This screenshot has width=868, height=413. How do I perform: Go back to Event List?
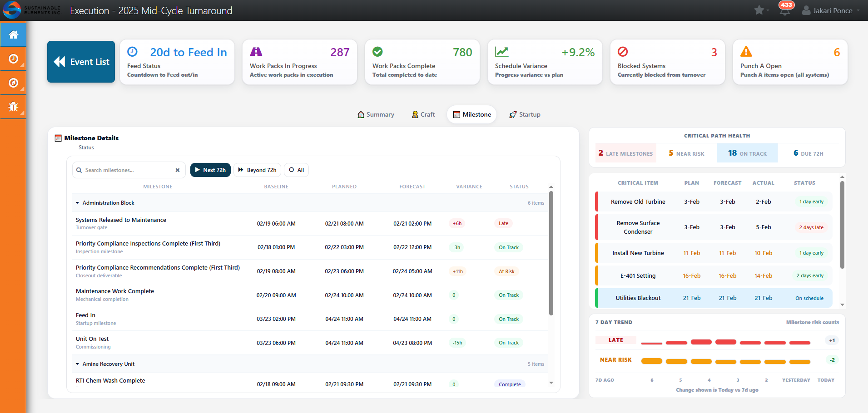click(x=81, y=62)
